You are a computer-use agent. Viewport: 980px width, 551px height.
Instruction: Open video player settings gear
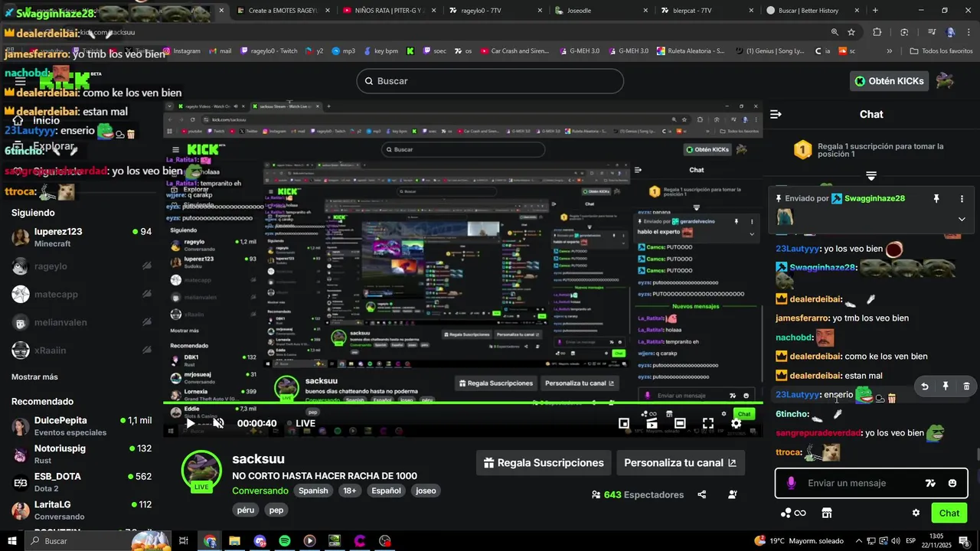736,423
